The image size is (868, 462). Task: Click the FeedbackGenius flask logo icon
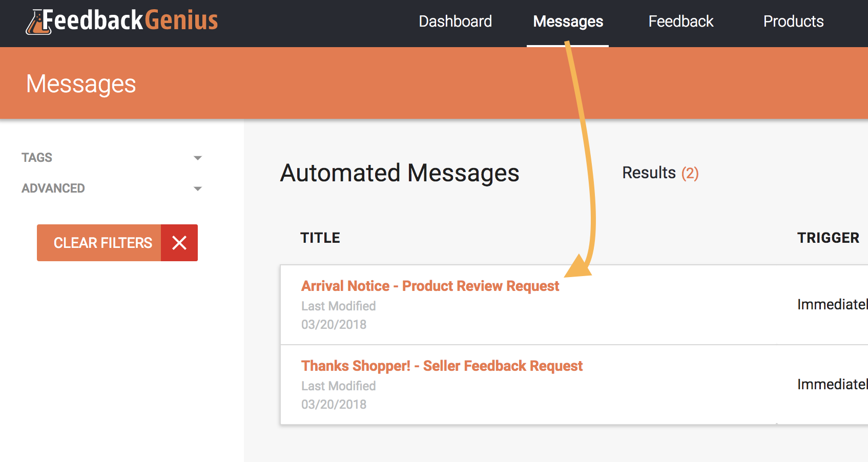coord(39,23)
